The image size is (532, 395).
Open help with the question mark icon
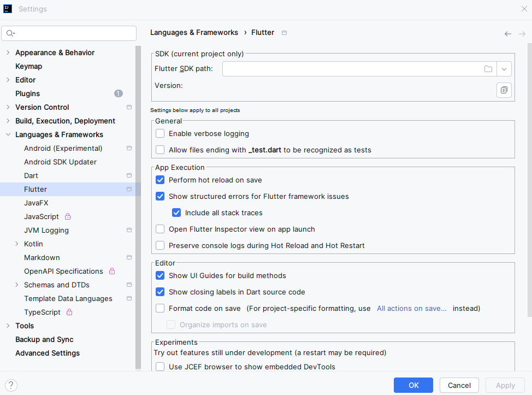tap(11, 385)
